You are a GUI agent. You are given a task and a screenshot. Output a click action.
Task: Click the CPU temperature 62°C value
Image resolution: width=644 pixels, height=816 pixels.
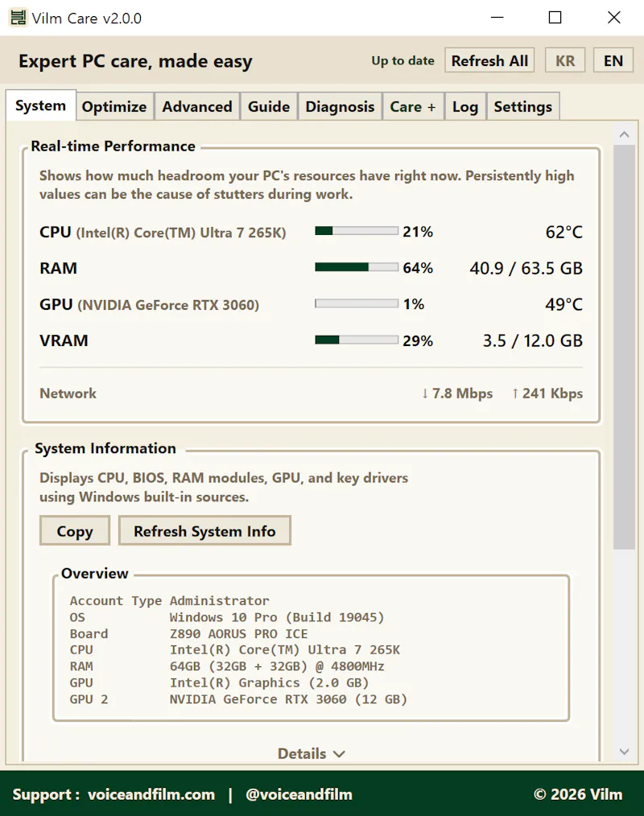click(563, 232)
